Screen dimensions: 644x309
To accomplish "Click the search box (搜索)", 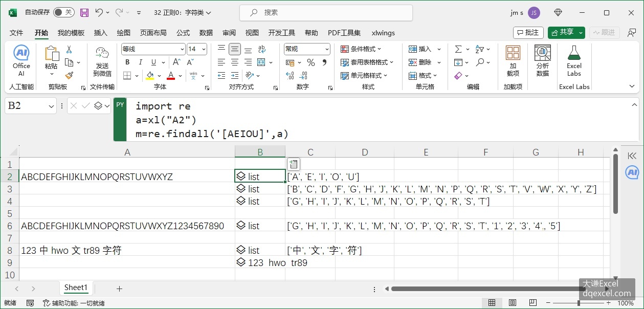I will point(325,12).
